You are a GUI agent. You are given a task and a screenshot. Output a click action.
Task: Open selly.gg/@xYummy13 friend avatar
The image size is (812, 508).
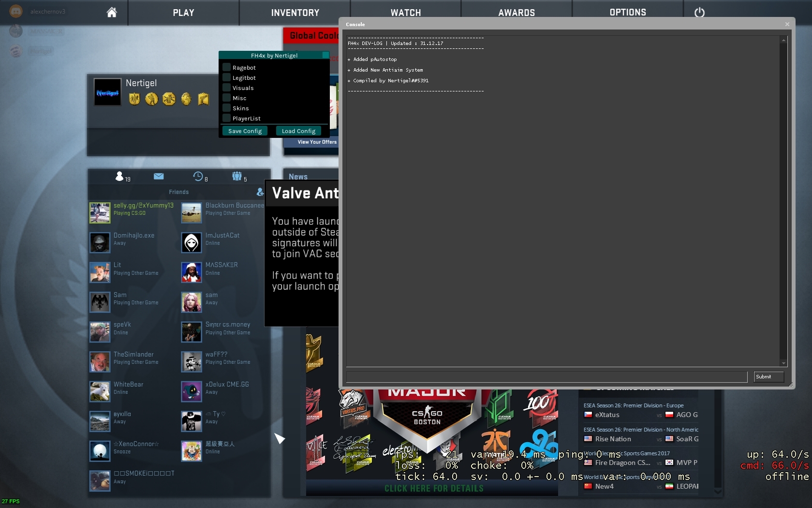(x=100, y=213)
